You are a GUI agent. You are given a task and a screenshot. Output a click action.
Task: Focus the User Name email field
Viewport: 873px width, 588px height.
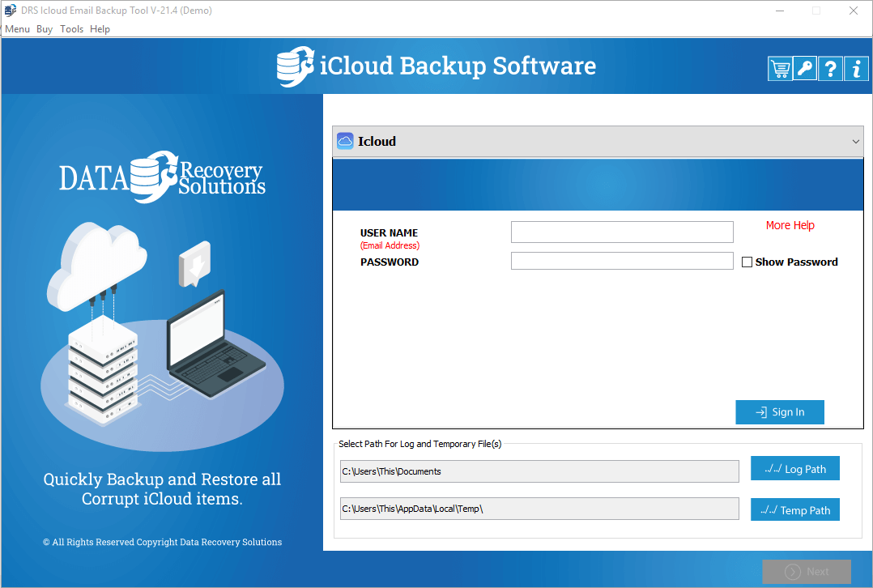pos(622,232)
